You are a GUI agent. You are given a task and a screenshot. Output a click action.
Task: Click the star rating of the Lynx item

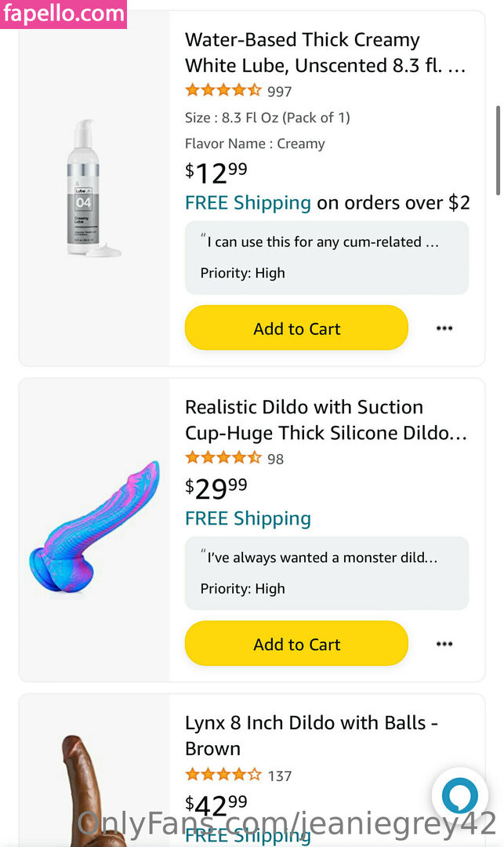click(223, 775)
